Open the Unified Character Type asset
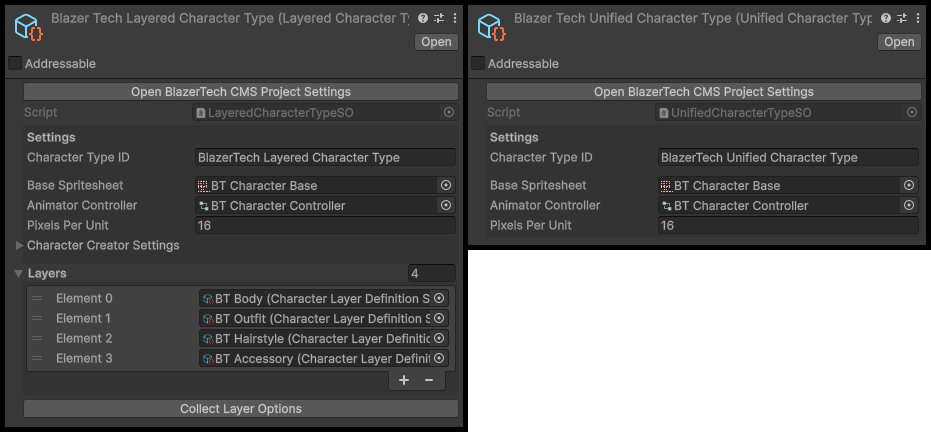This screenshot has width=931, height=432. point(900,42)
